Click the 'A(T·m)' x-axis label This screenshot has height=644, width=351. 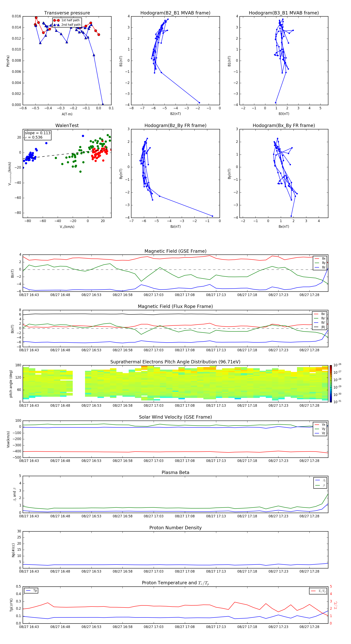pyautogui.click(x=67, y=114)
